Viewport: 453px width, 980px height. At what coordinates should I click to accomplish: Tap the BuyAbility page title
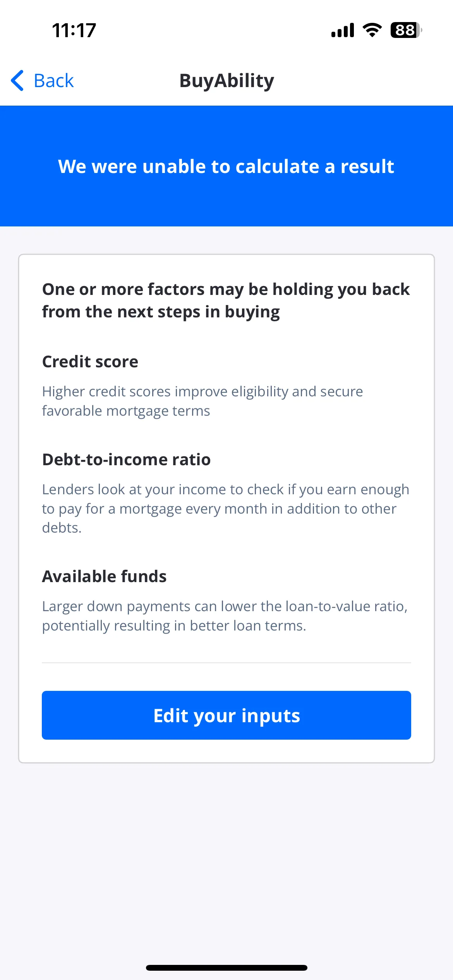(226, 81)
